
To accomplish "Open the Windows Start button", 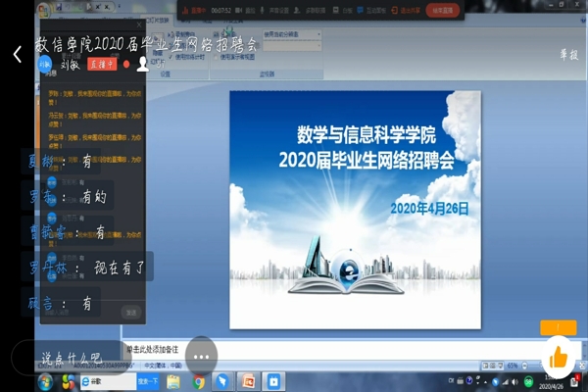I will tap(45, 382).
